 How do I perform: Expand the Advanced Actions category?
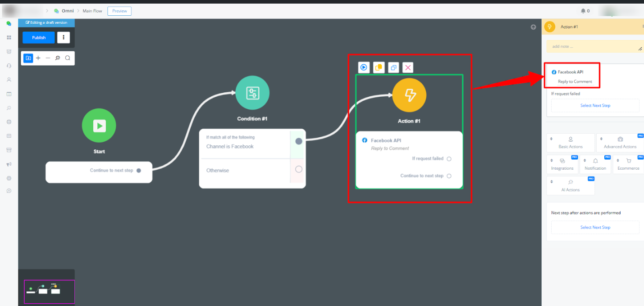[x=620, y=143]
